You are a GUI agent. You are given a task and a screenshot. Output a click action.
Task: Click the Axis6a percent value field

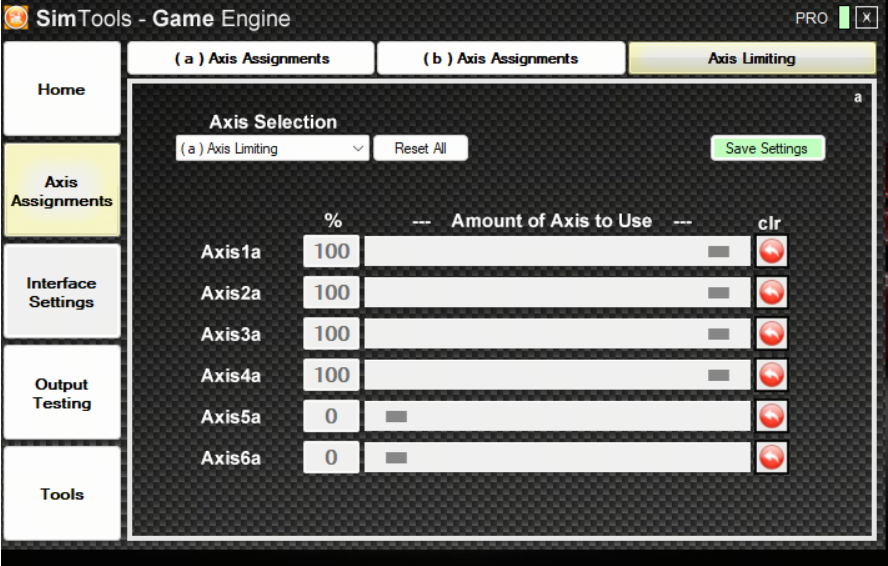coord(331,458)
